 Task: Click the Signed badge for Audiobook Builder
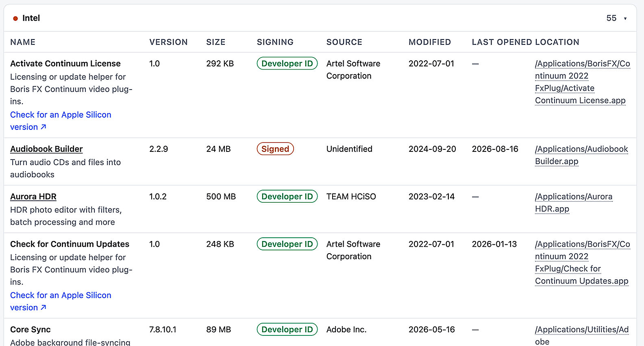click(x=275, y=149)
